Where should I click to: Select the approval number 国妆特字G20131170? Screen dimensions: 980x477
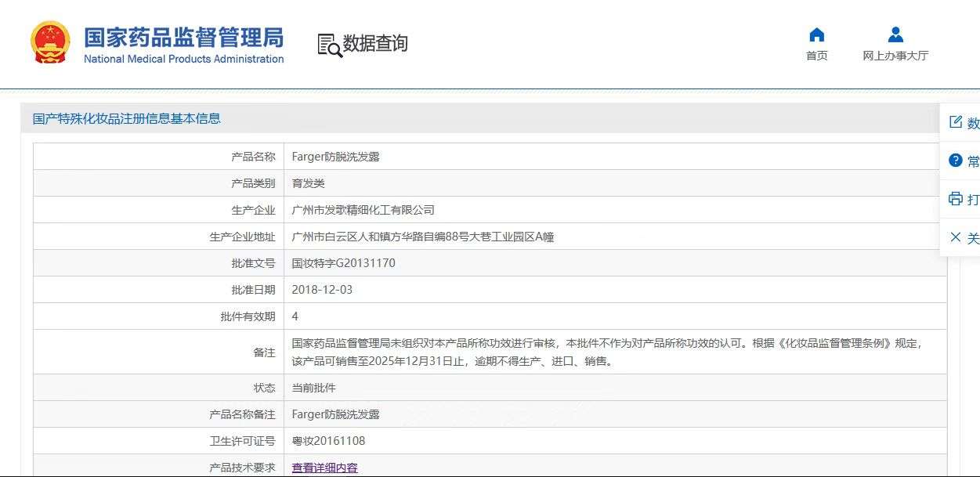pyautogui.click(x=342, y=262)
